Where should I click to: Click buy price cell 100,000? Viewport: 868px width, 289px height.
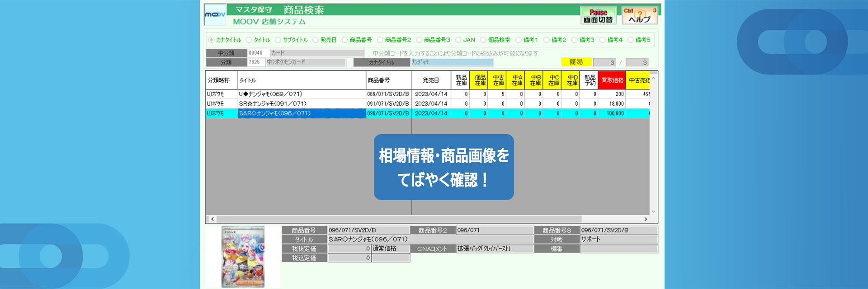[x=612, y=113]
